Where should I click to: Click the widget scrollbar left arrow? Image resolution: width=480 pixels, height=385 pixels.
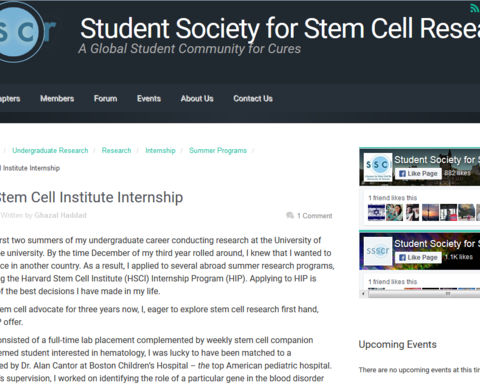click(363, 294)
